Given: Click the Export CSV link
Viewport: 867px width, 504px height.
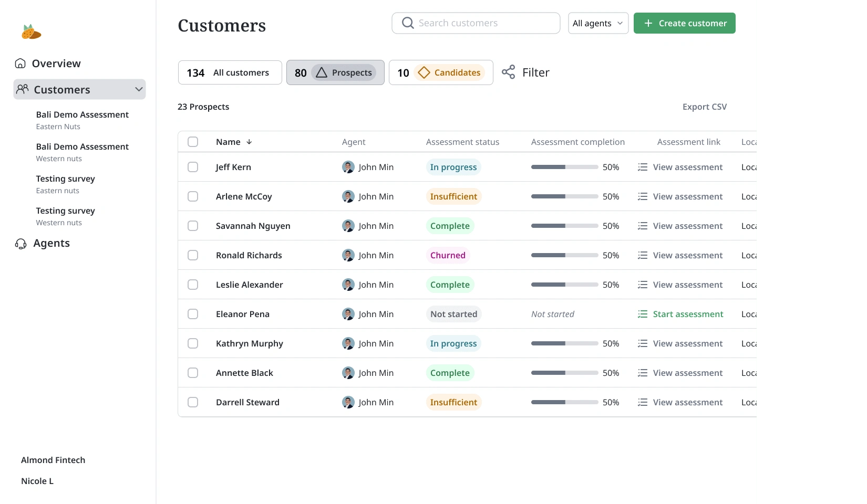Looking at the screenshot, I should [704, 107].
